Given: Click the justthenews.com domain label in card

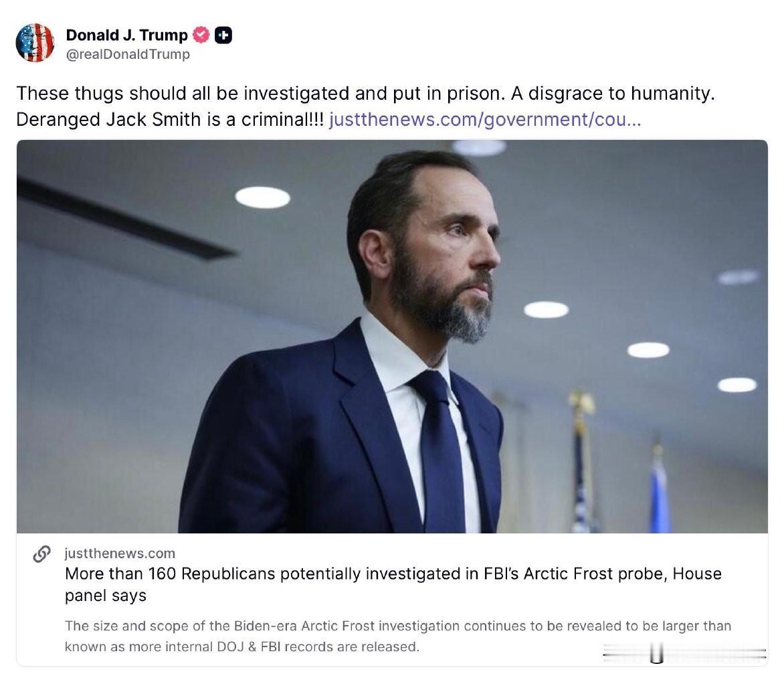Looking at the screenshot, I should pyautogui.click(x=120, y=554).
